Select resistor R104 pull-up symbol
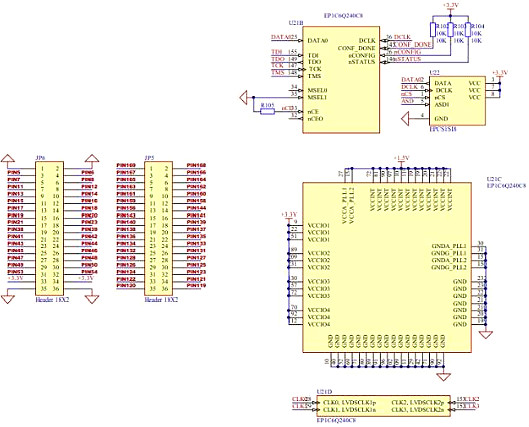 [468, 30]
